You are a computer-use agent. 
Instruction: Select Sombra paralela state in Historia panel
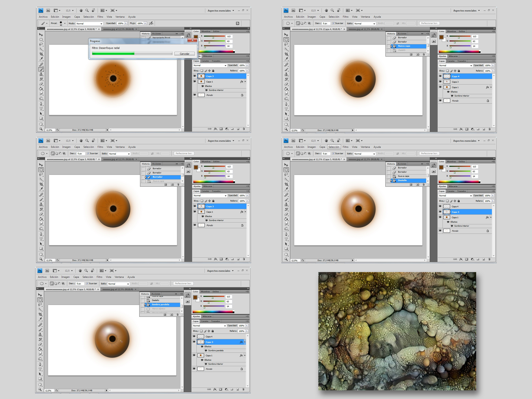point(160,304)
